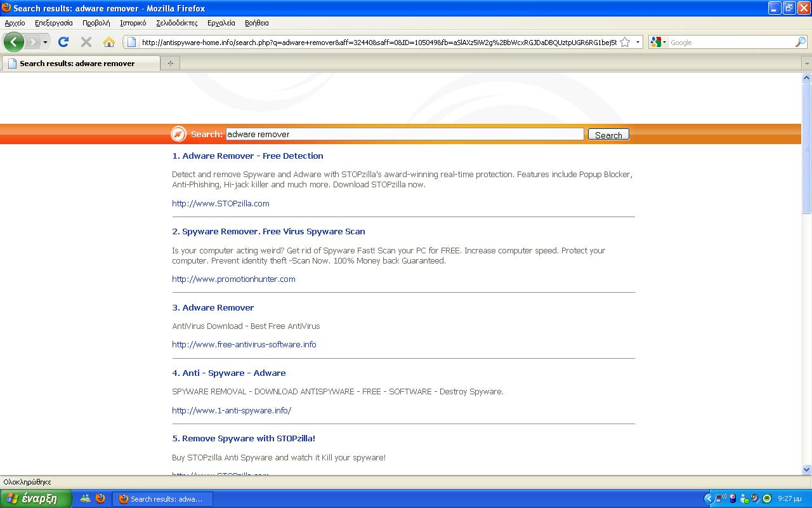Open the Εργαλεία menu
Image resolution: width=812 pixels, height=508 pixels.
tap(221, 23)
